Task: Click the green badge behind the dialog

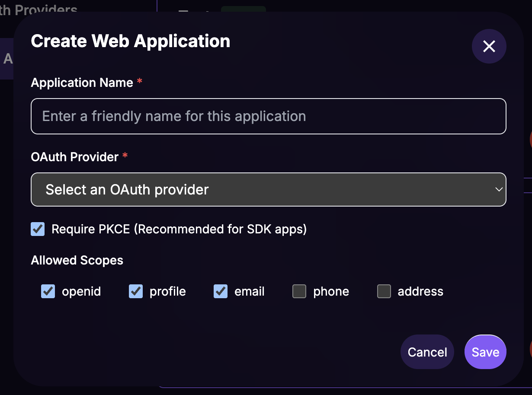Action: pos(244,8)
